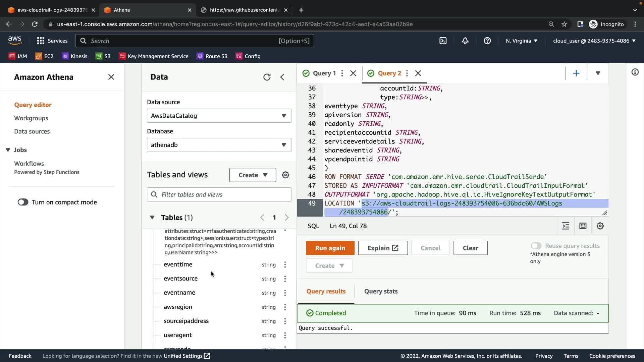Image resolution: width=644 pixels, height=362 pixels.
Task: Click the query editor format icon
Action: tap(566, 226)
